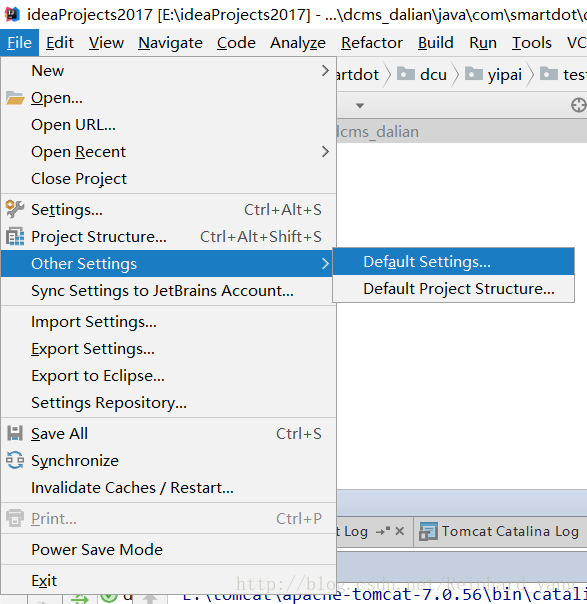Close the Log tab with X
Viewport: 587px width, 604px height.
pos(400,531)
